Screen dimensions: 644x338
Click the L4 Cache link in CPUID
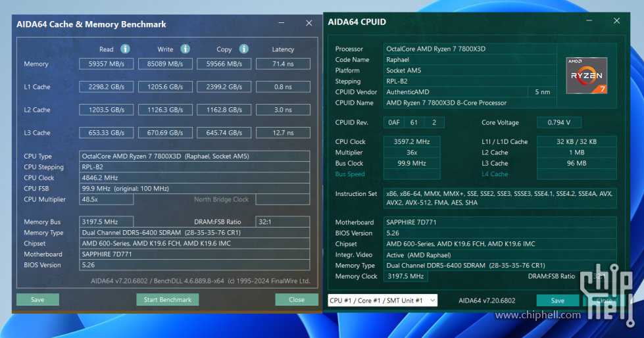495,174
